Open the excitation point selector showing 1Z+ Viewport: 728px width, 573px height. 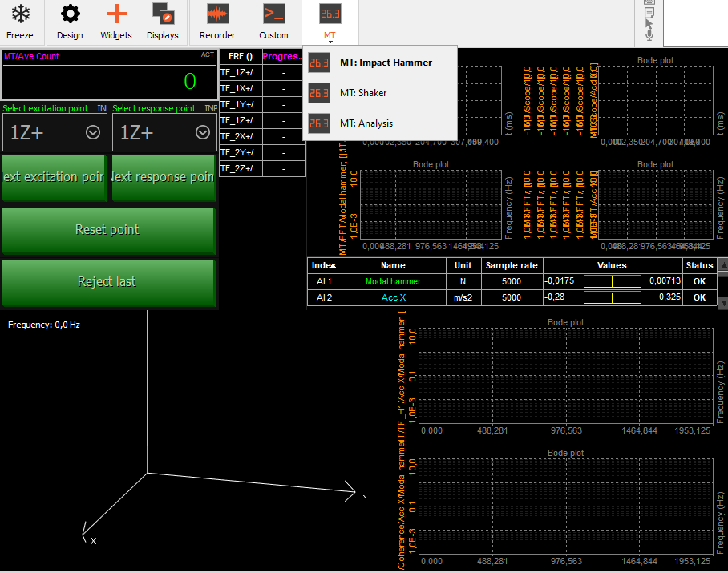click(54, 132)
